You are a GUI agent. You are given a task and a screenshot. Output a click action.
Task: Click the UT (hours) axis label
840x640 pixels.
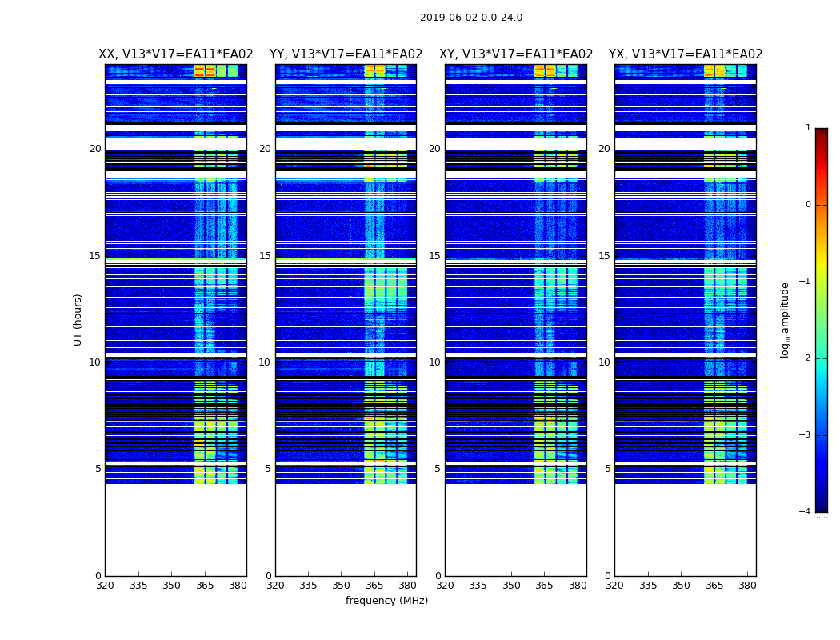pyautogui.click(x=78, y=320)
